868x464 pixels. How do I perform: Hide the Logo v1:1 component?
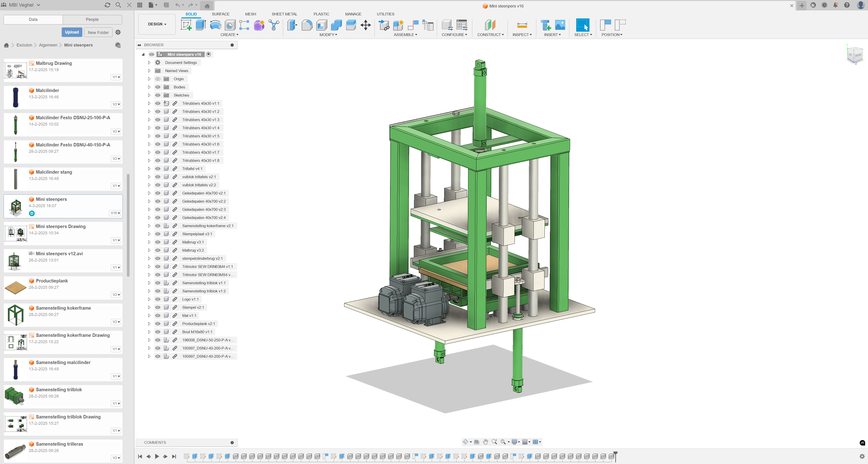coord(158,299)
